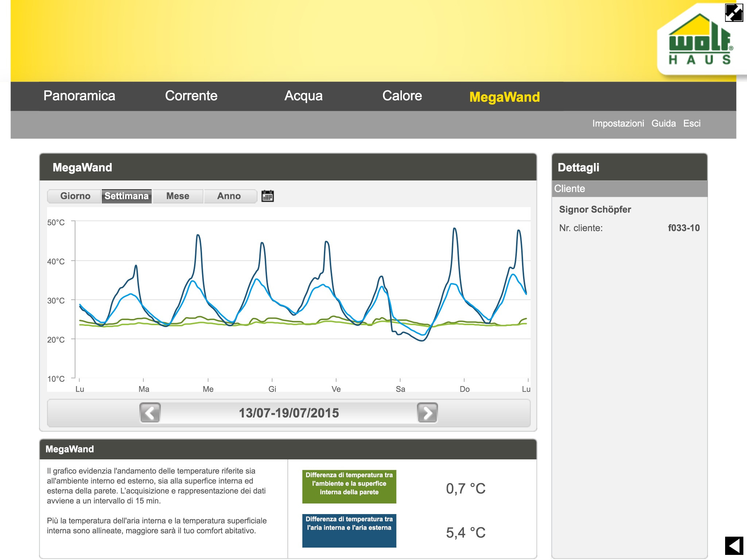Open the calendar date picker icon
The height and width of the screenshot is (560, 747).
(x=267, y=196)
